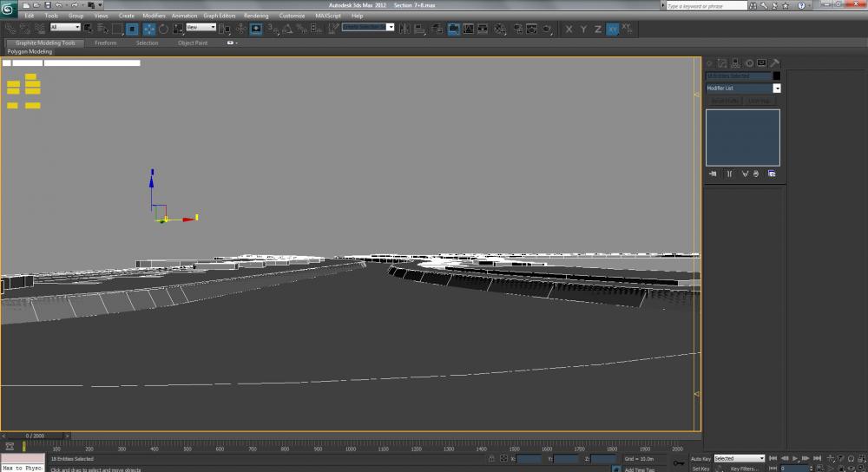Viewport: 868px width, 472px height.
Task: Toggle the selection lock padlock
Action: (x=492, y=458)
